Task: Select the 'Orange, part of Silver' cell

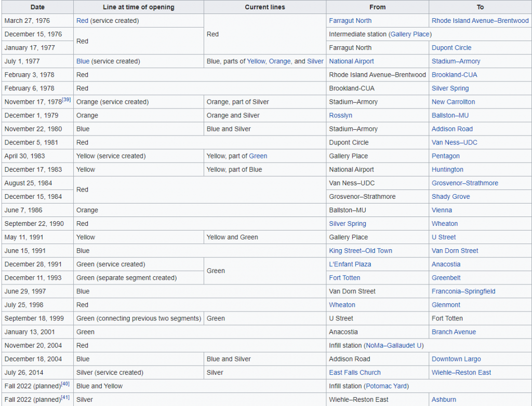Action: 265,102
